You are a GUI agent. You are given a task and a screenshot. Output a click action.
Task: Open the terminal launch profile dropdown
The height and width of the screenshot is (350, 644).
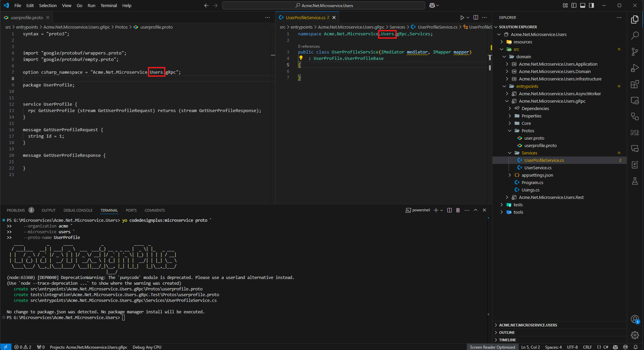[x=442, y=210]
